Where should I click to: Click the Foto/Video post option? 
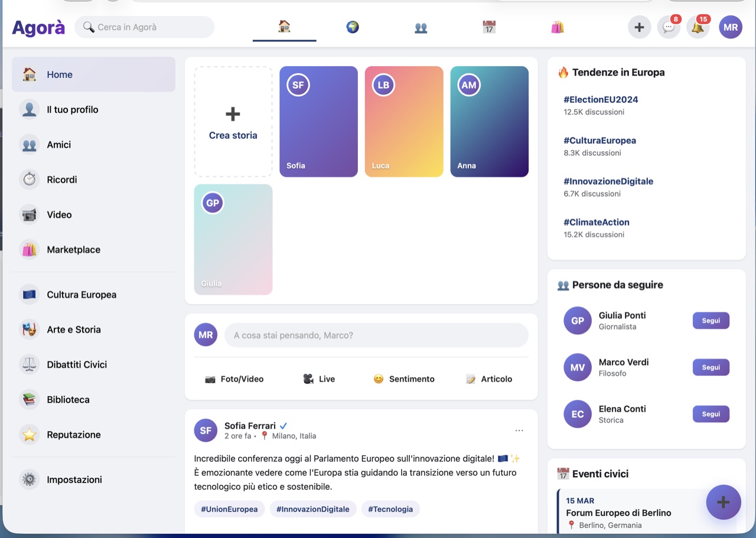(x=234, y=379)
